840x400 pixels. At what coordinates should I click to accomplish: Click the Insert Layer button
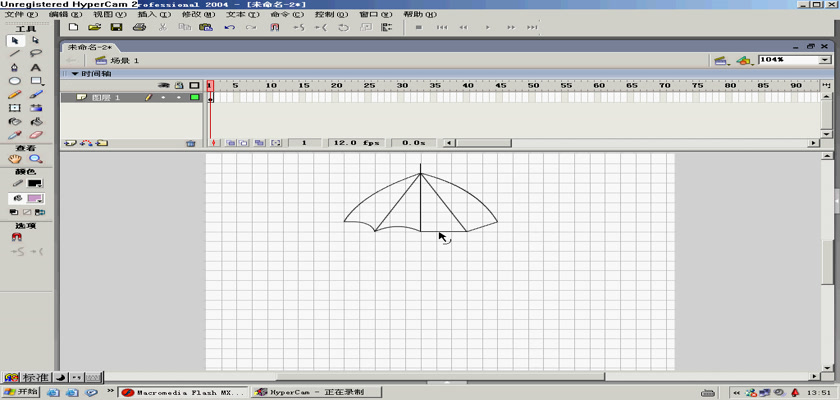[70, 143]
